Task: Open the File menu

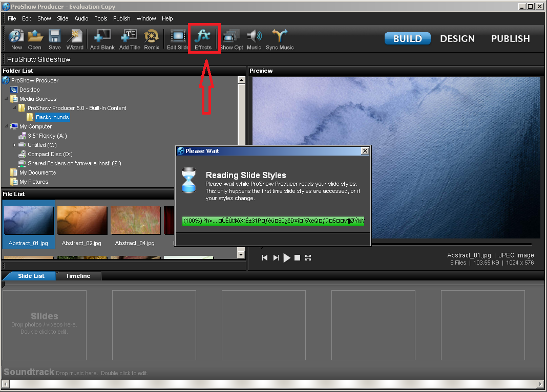Action: pyautogui.click(x=12, y=18)
